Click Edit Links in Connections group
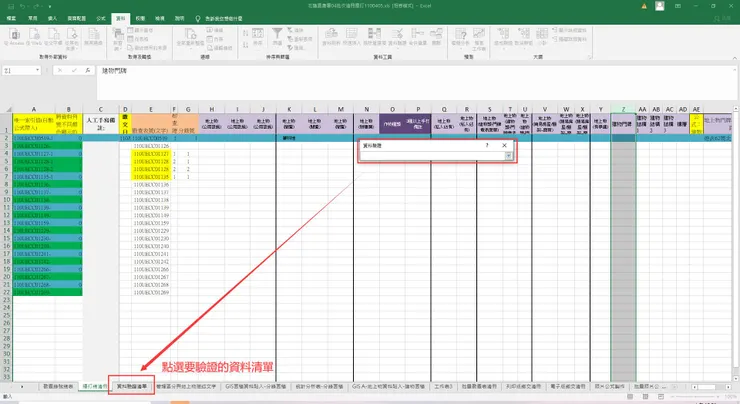Viewport: 740px width, 404px height. pyautogui.click(x=219, y=48)
